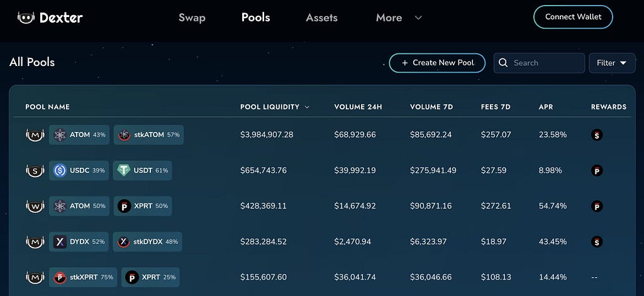644x296 pixels.
Task: Click the Connect Wallet button
Action: [573, 17]
